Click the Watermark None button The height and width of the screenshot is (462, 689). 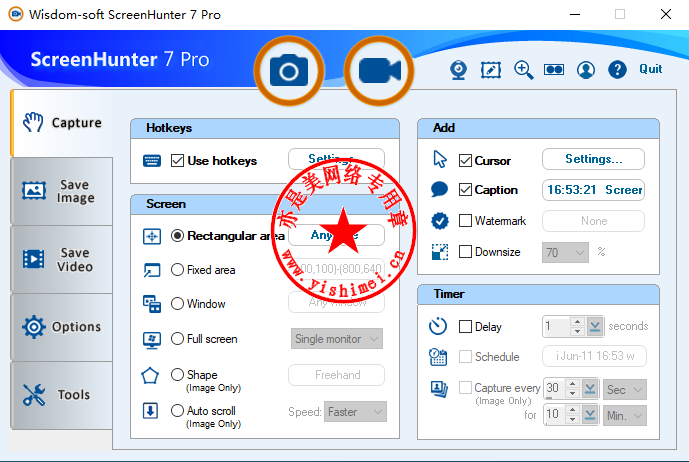[593, 221]
